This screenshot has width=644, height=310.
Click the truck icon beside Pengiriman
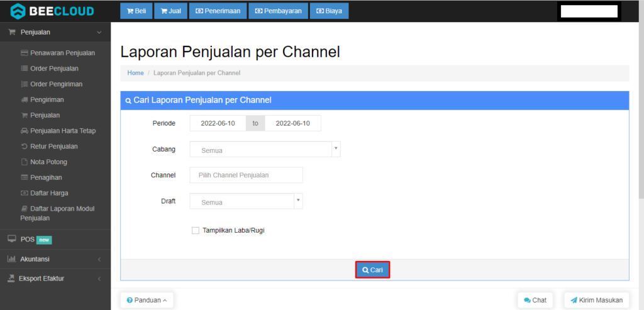25,100
